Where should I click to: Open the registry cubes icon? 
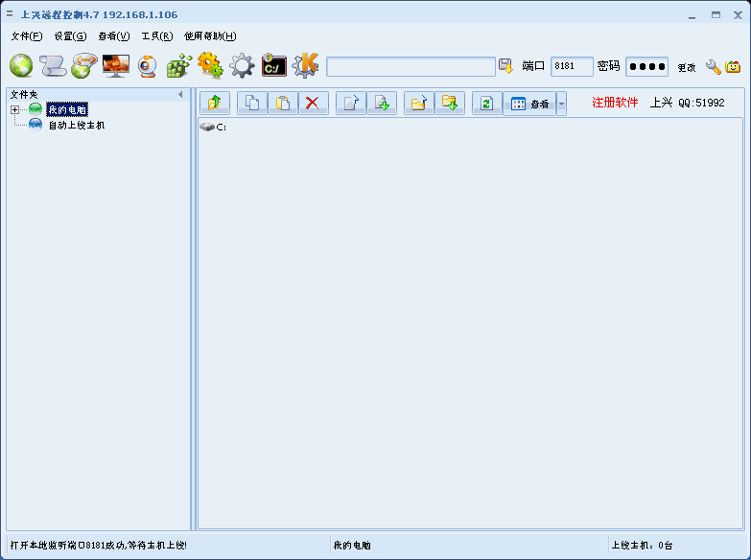coord(178,66)
